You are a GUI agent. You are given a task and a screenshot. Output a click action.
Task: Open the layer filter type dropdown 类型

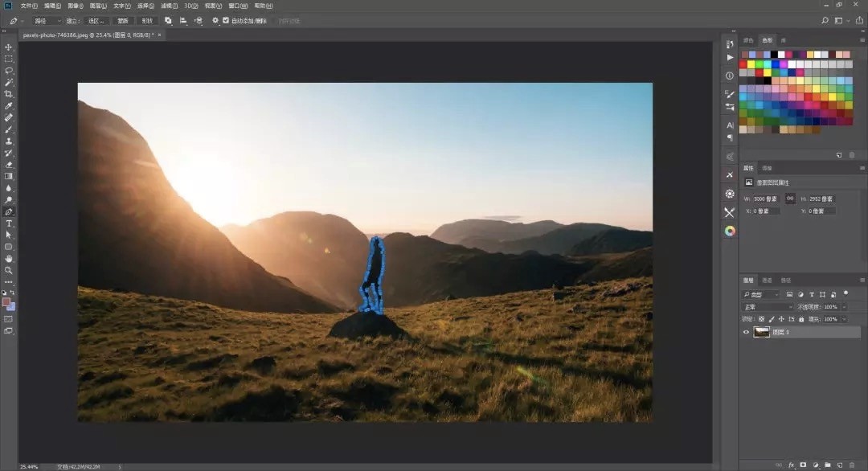coord(762,294)
